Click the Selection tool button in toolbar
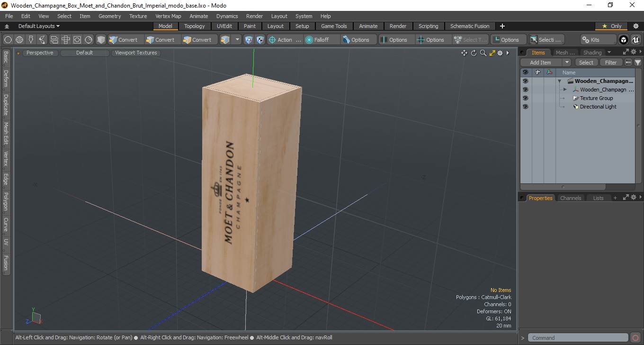Viewport: 644px width, 345px height. click(x=546, y=40)
